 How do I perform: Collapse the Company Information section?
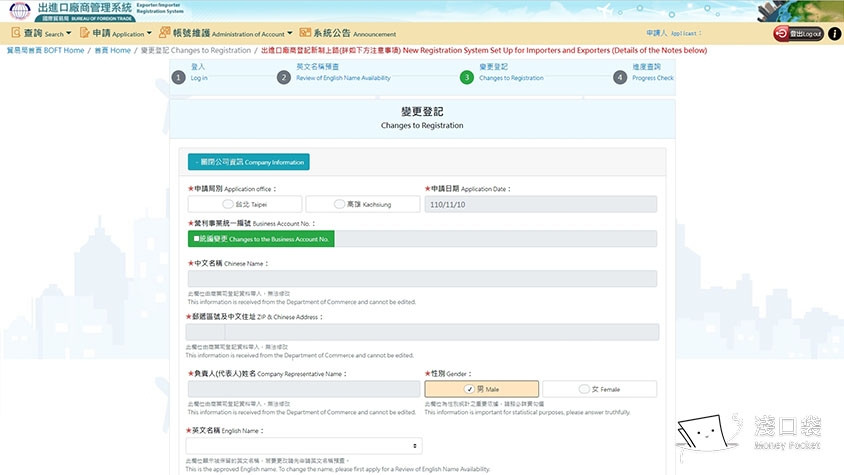pyautogui.click(x=249, y=162)
